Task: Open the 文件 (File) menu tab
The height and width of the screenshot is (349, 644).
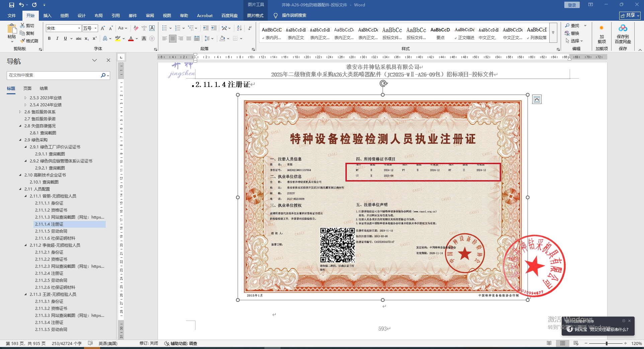Action: (x=12, y=15)
